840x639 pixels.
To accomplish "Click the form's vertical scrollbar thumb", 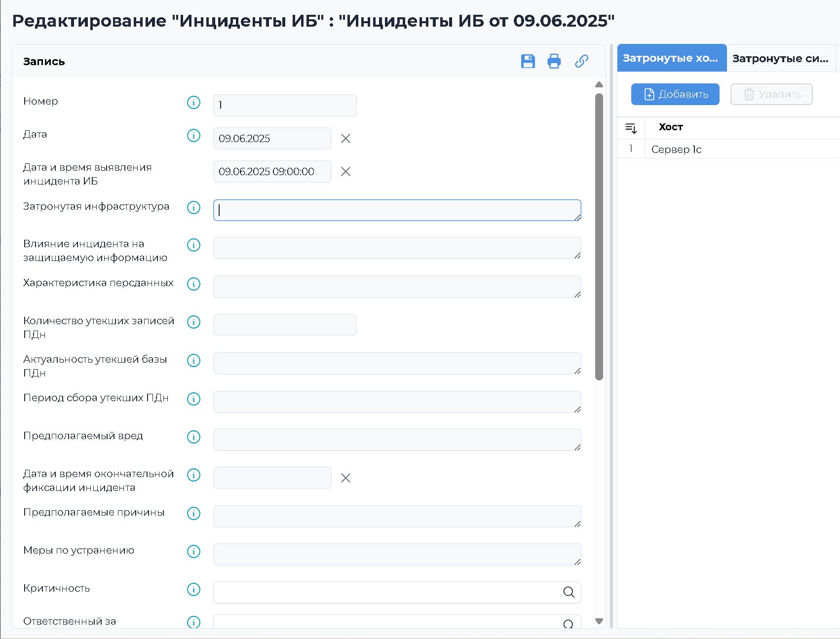I will [599, 237].
